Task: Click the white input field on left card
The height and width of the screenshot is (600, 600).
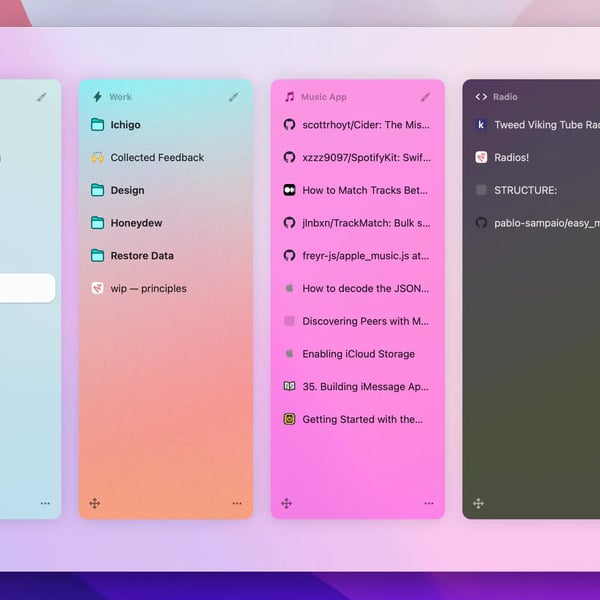Action: click(x=27, y=288)
